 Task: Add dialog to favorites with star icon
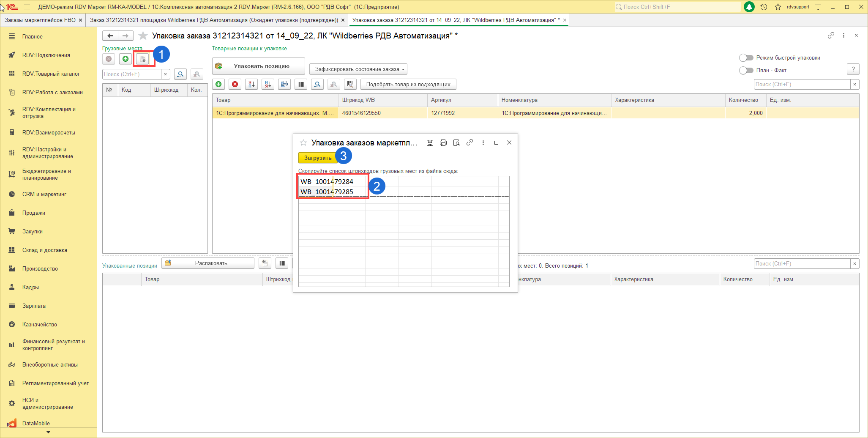tap(303, 143)
